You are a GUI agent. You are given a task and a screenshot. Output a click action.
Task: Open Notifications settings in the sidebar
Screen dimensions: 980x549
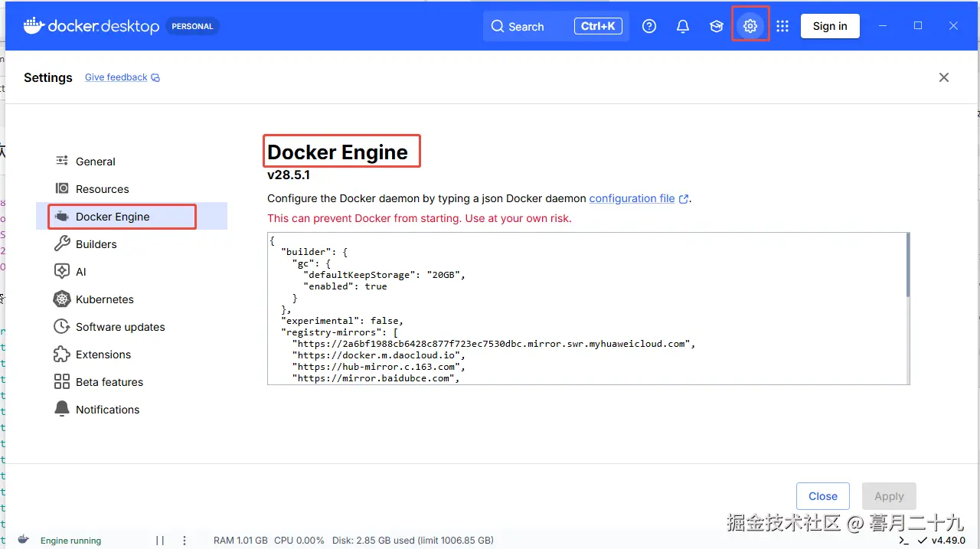pyautogui.click(x=132, y=410)
